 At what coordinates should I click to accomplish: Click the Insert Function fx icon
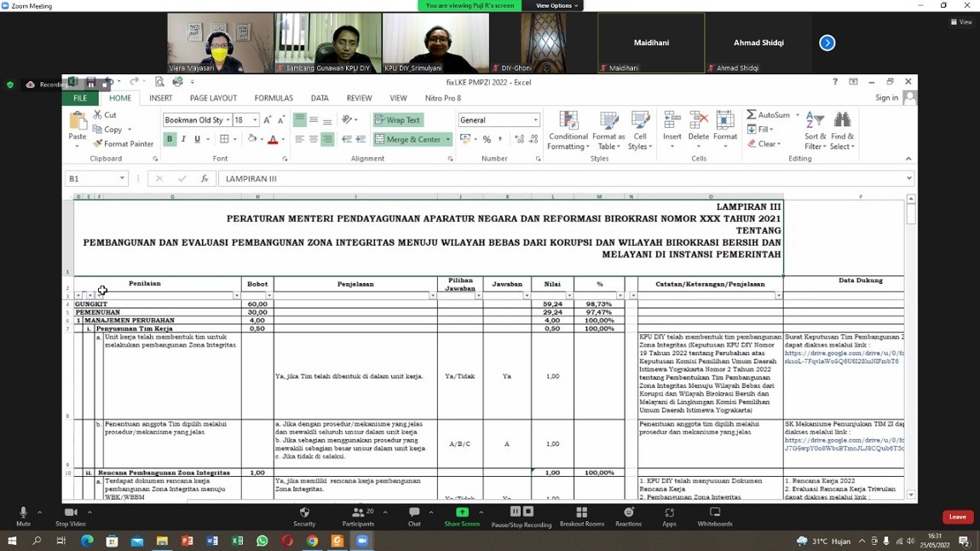click(x=205, y=179)
